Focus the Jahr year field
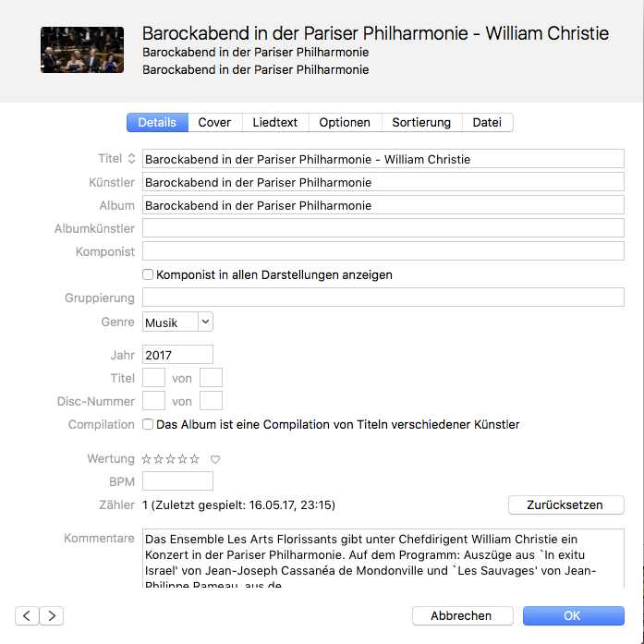 tap(177, 354)
